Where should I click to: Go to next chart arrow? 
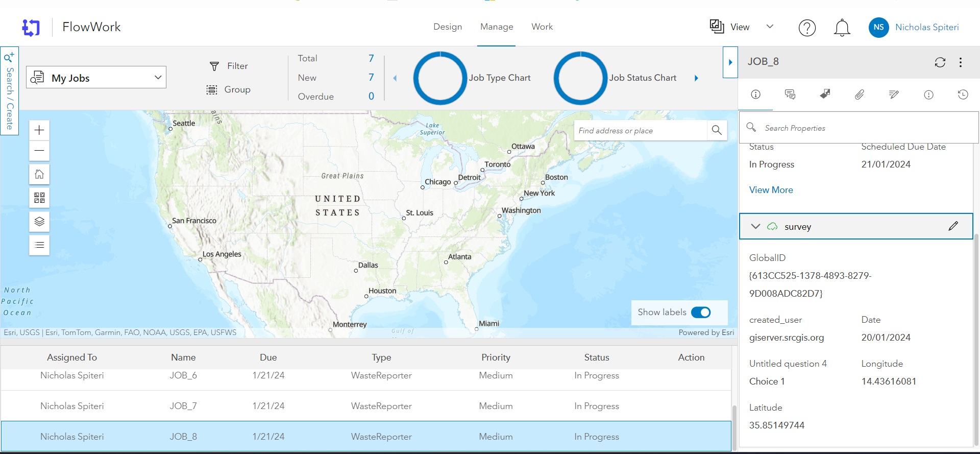(x=696, y=78)
